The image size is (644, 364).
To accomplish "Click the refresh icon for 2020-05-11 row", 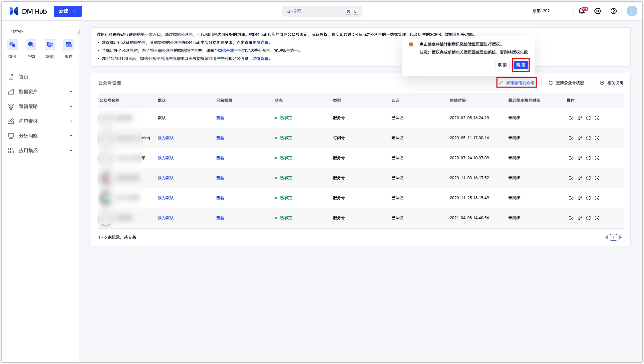I will coord(588,138).
